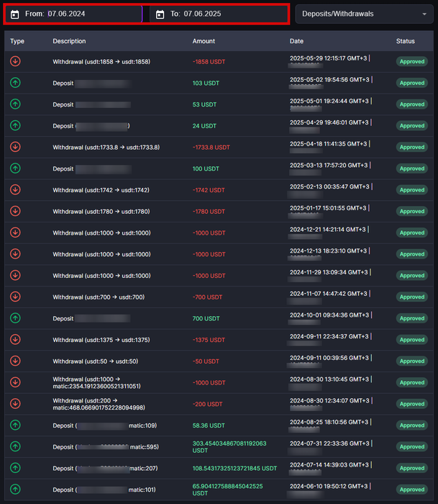Click the Approved badge on the 2024-10-01 deposit

click(412, 318)
